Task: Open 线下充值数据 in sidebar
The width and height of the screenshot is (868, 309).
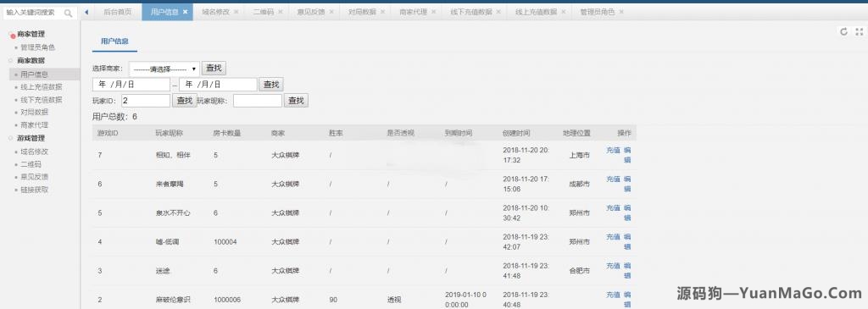Action: (42, 100)
